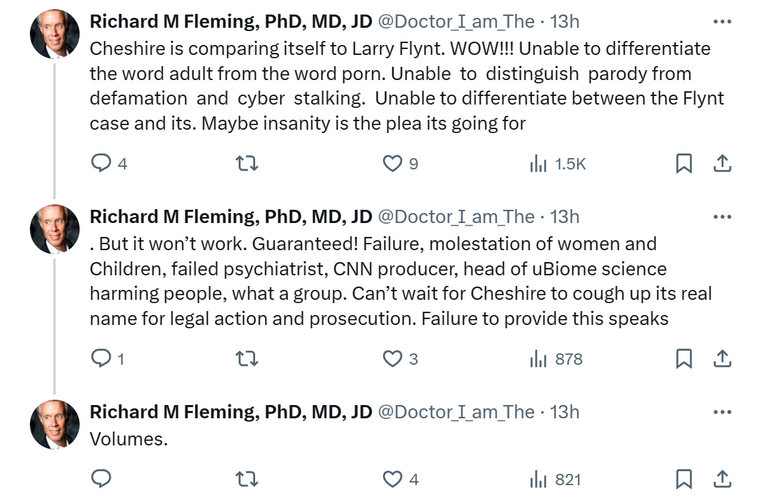Screen dimensions: 763x504
Task: Reply to the Larry Flynt tweet
Action: 101,164
